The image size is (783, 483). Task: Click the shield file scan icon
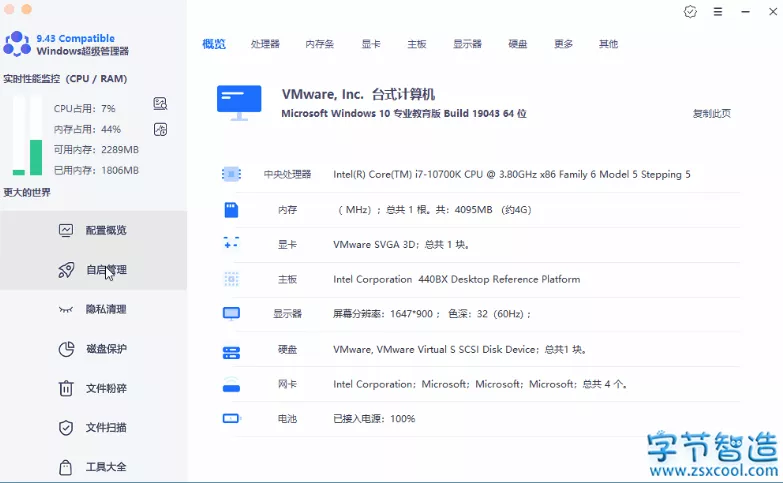point(66,428)
